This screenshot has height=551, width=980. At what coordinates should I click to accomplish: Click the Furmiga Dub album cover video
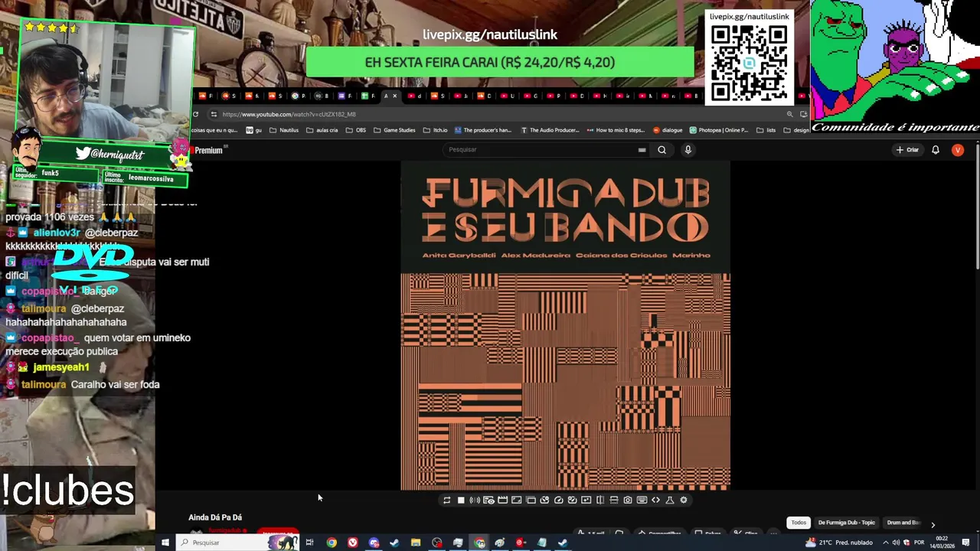(565, 325)
